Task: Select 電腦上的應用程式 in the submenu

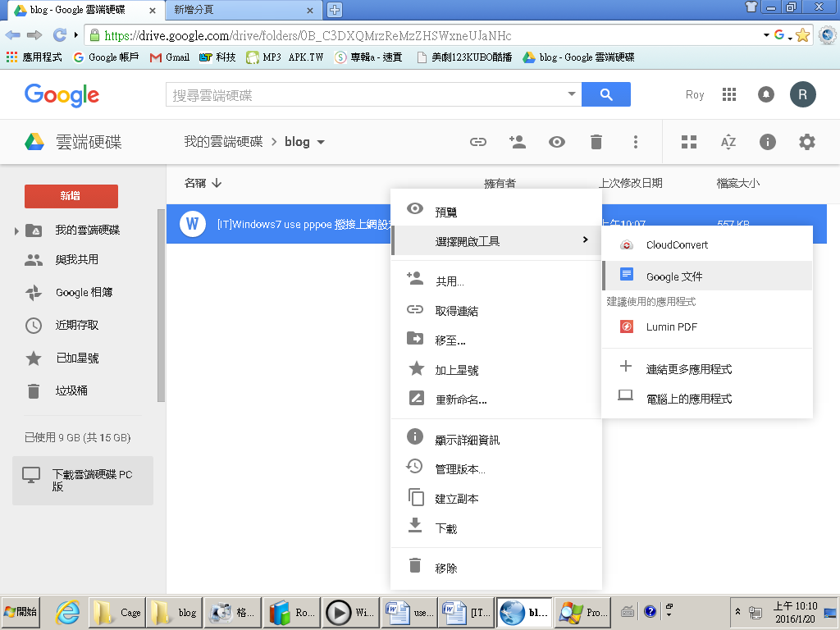Action: [707, 398]
